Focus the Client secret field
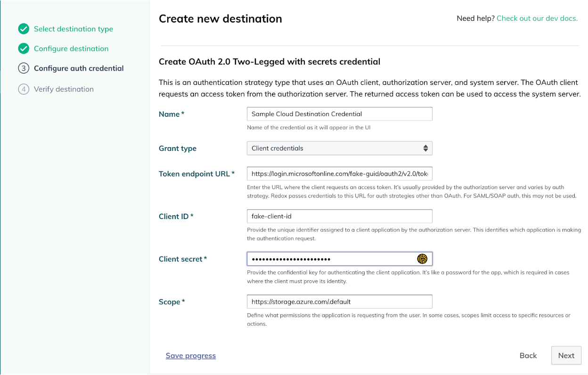Image resolution: width=588 pixels, height=375 pixels. tap(339, 259)
